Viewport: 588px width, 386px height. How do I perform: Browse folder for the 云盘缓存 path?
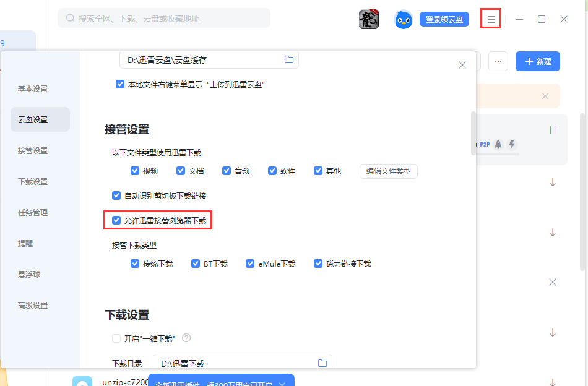click(x=289, y=59)
